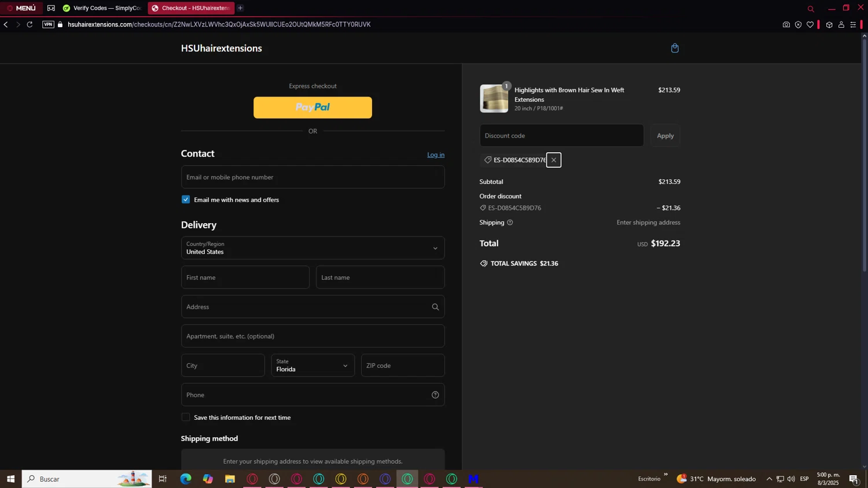Click the Shipping info question mark icon
Image resolution: width=868 pixels, height=488 pixels.
pyautogui.click(x=510, y=223)
